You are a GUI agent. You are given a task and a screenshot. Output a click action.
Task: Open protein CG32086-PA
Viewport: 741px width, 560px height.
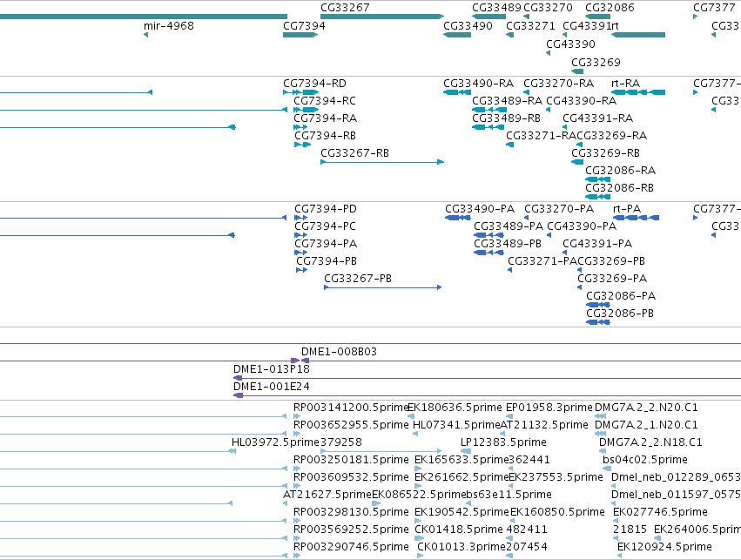pyautogui.click(x=621, y=296)
